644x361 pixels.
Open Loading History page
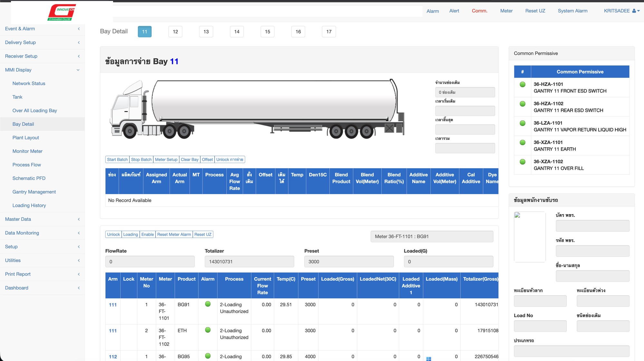pyautogui.click(x=29, y=205)
